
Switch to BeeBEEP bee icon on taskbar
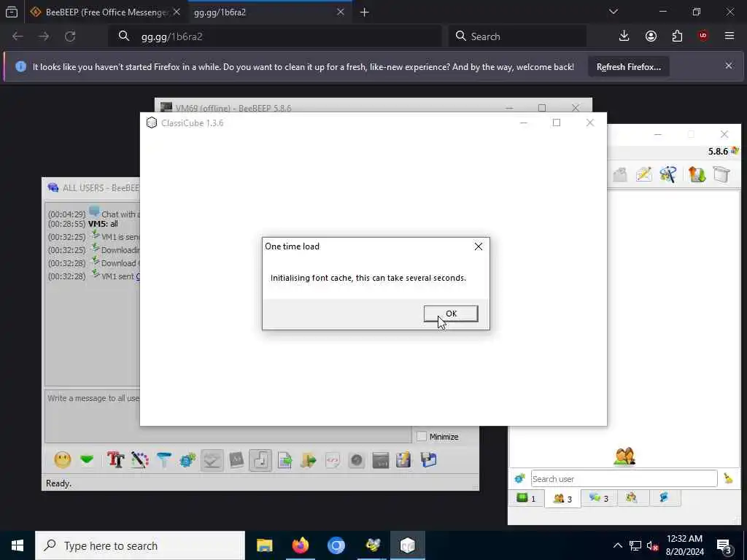[372, 545]
